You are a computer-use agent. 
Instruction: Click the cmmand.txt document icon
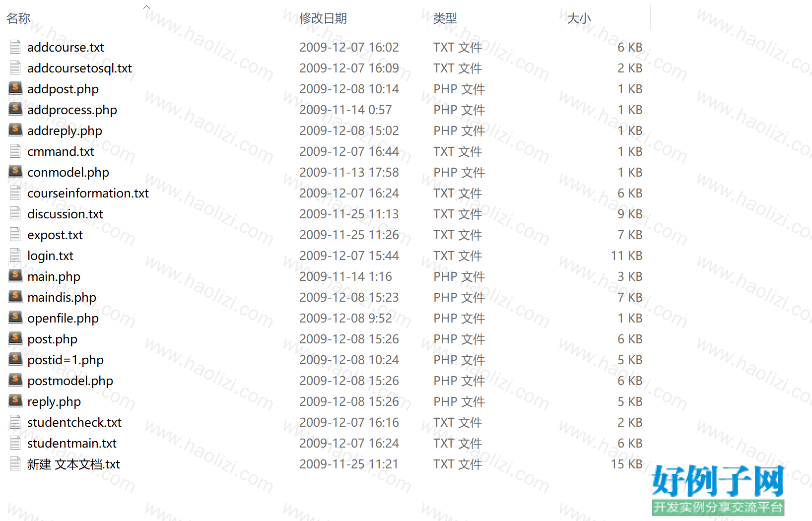[x=15, y=151]
